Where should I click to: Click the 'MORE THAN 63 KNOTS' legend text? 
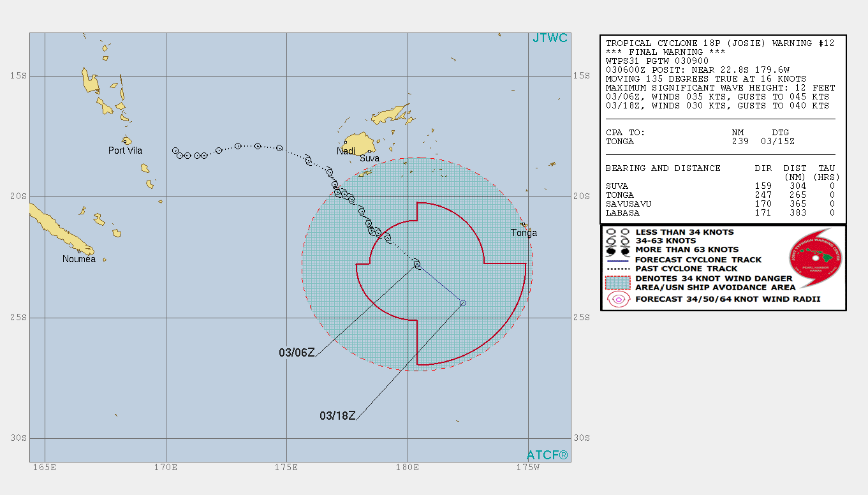click(x=687, y=250)
